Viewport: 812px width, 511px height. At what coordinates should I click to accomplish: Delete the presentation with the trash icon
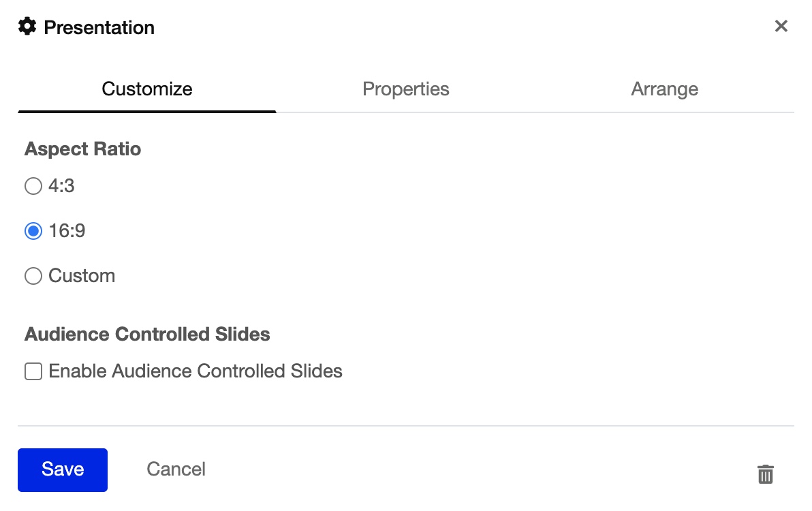(x=766, y=474)
